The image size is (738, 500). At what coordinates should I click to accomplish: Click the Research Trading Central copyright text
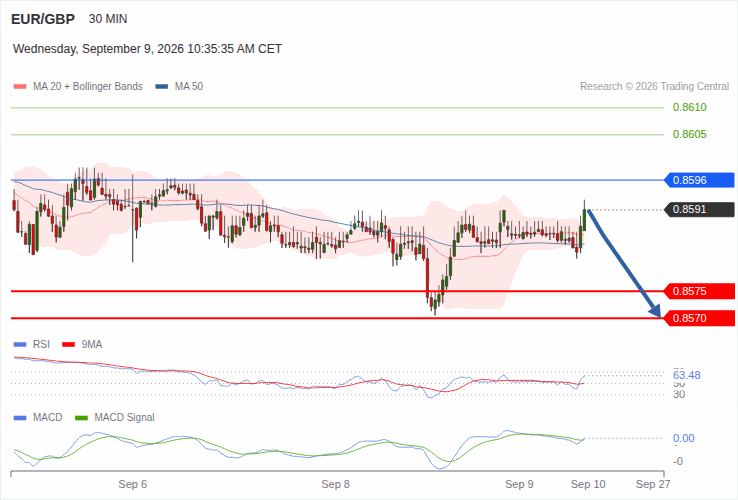654,87
